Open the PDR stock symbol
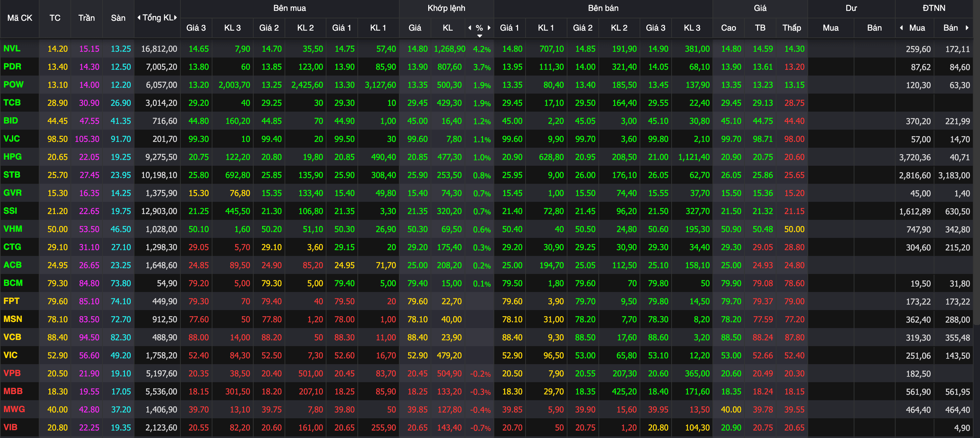This screenshot has height=438, width=980. click(12, 67)
